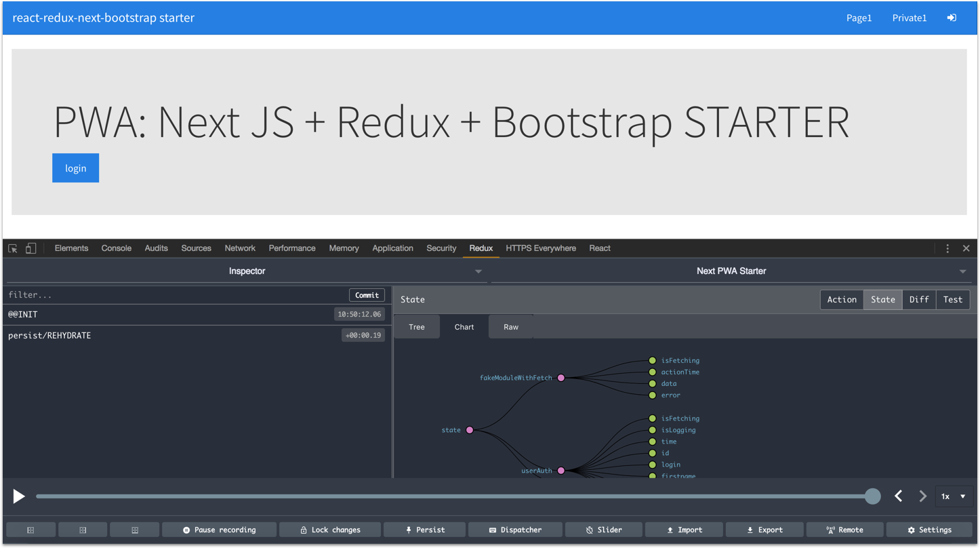Viewport: 980px width, 548px height.
Task: Select the Chart sub-tab
Action: coord(464,327)
